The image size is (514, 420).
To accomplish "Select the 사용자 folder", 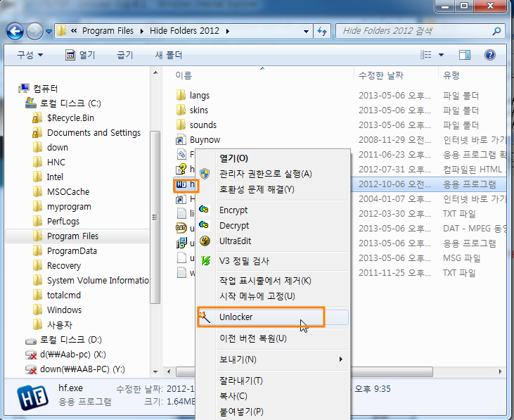I will coord(53,325).
